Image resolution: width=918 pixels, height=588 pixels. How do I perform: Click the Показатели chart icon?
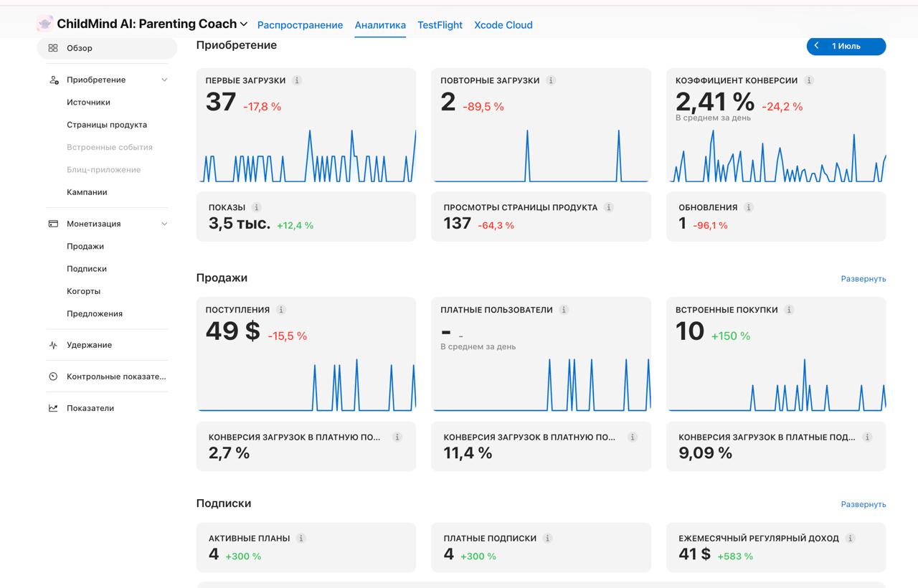[x=53, y=408]
